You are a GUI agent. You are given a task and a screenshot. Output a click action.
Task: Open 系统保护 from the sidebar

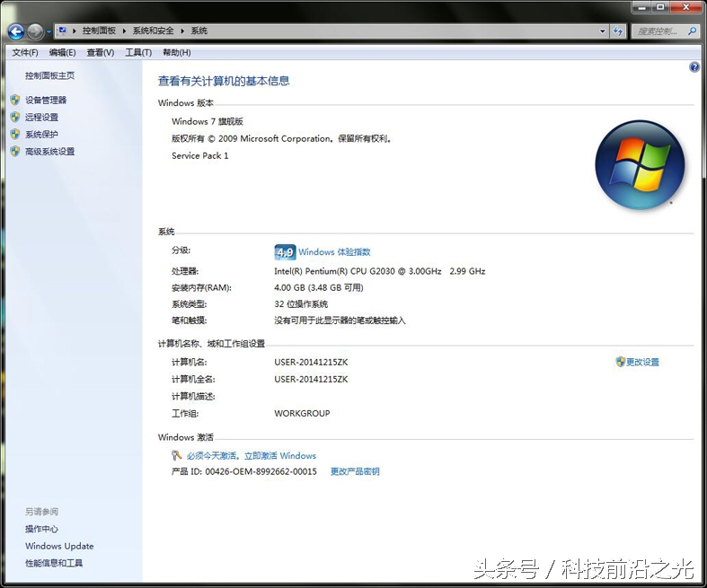click(41, 135)
